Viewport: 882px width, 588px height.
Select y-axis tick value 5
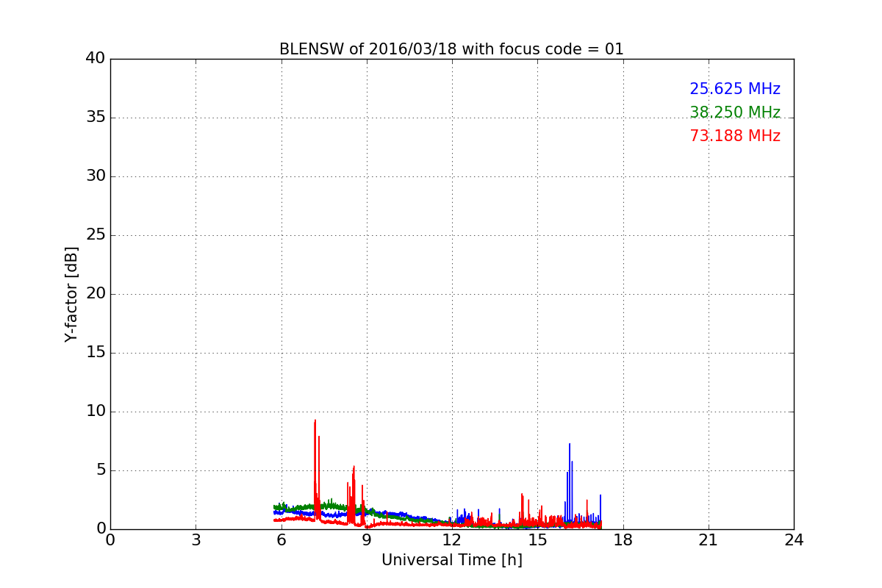click(x=100, y=470)
